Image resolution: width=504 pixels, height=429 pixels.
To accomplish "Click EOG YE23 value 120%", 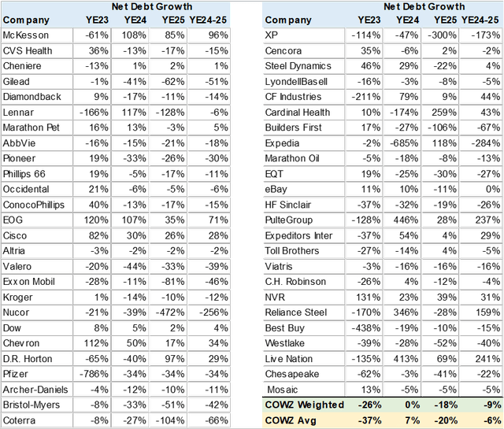I will (x=96, y=220).
